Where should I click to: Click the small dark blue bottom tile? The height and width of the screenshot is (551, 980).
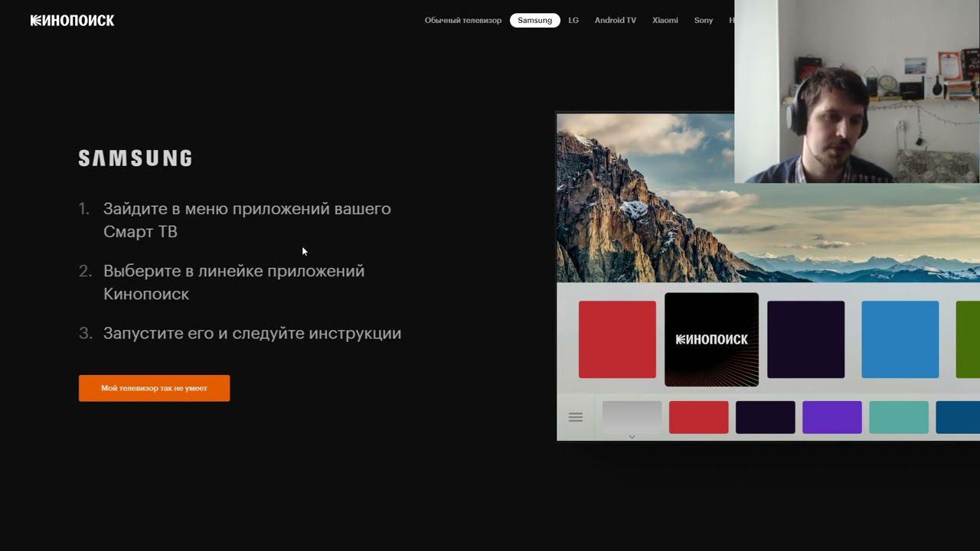[x=958, y=417]
